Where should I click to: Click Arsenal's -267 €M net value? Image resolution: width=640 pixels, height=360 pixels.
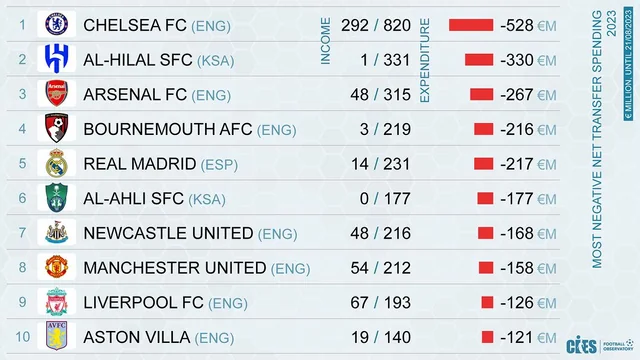coord(528,95)
